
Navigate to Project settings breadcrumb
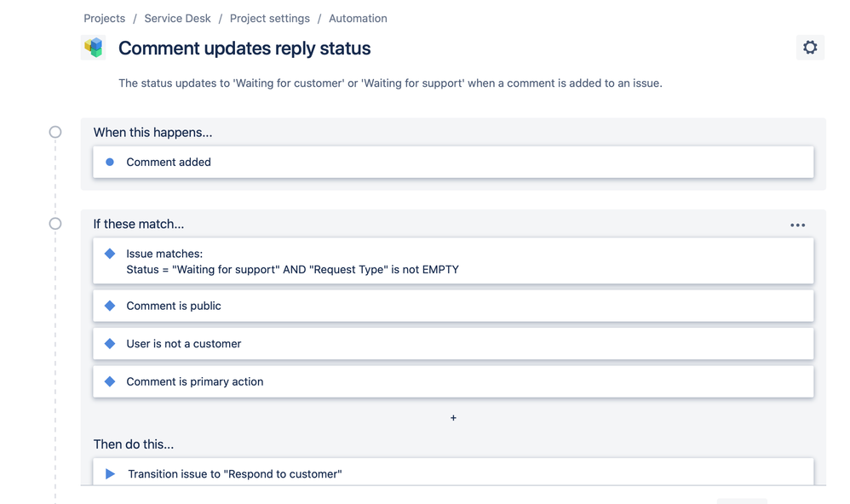(270, 19)
